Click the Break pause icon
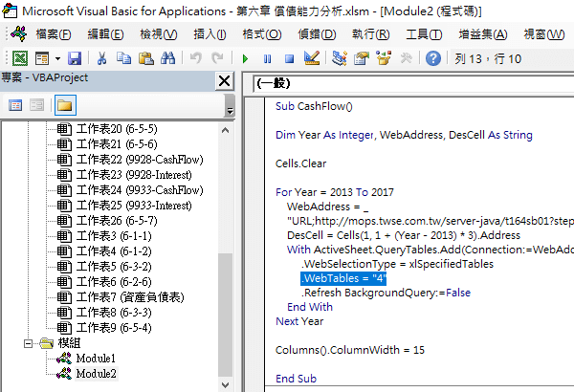This screenshot has width=574, height=392. [267, 58]
